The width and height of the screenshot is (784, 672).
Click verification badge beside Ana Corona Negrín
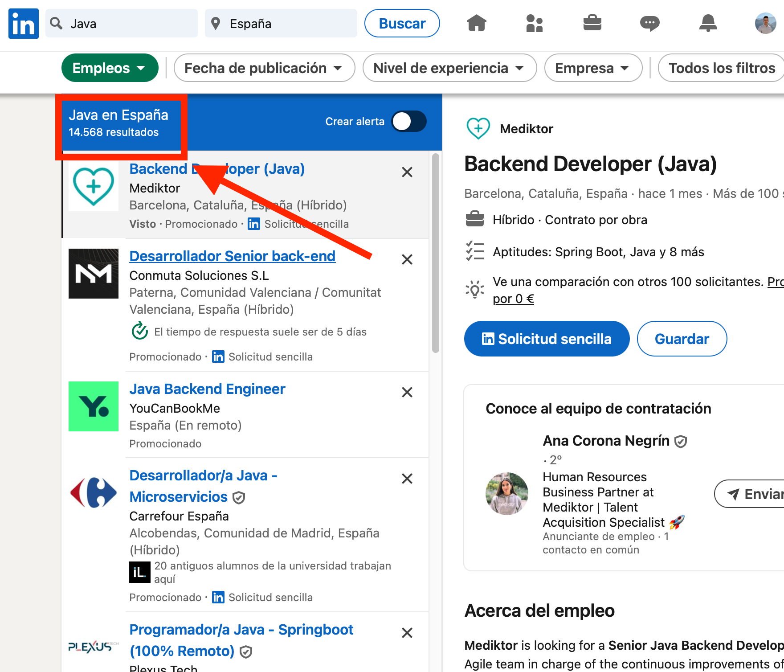(681, 442)
